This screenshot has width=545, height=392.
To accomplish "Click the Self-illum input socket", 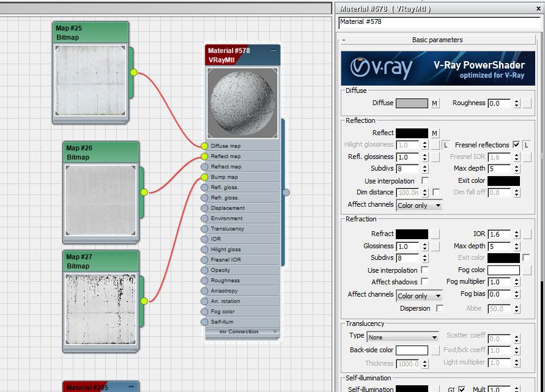I will point(204,322).
